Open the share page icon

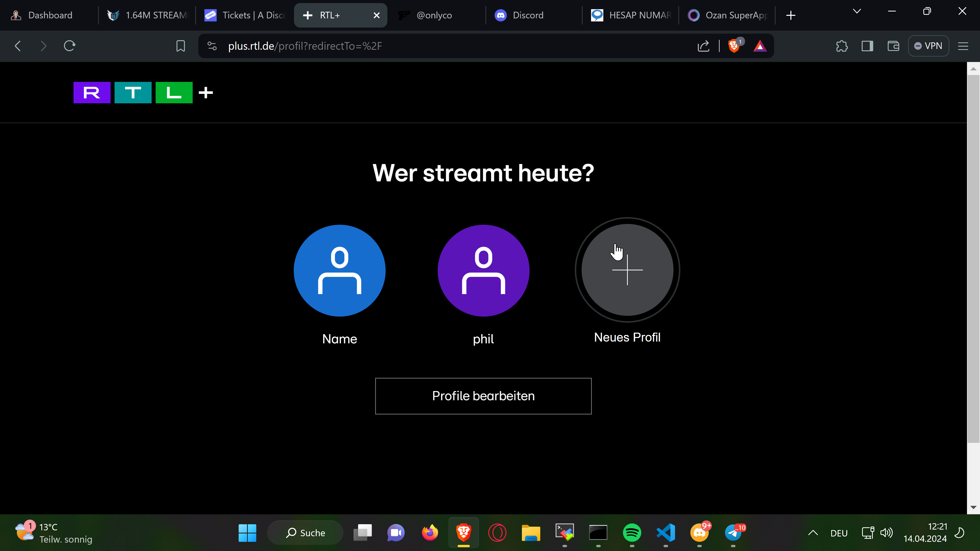coord(703,46)
